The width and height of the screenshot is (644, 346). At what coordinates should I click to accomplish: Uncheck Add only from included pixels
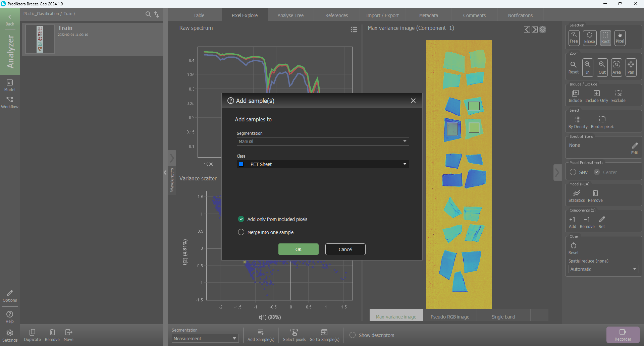pos(241,219)
